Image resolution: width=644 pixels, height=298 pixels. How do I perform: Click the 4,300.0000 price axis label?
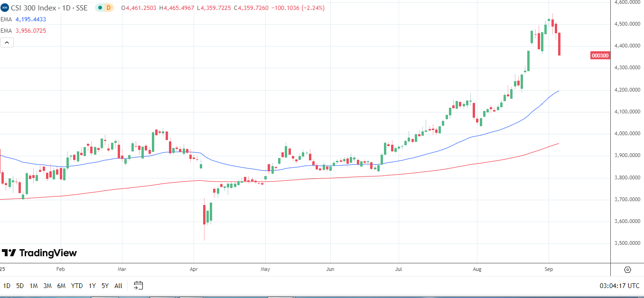[x=627, y=68]
